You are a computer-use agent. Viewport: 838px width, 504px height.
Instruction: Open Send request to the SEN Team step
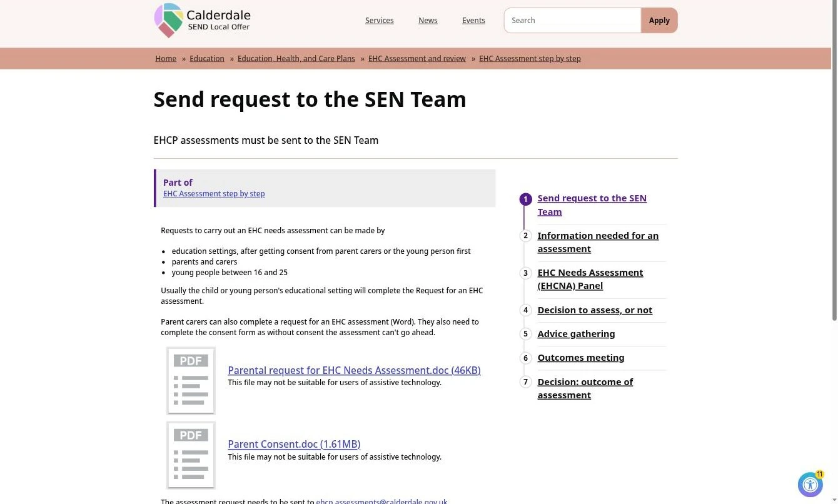[592, 205]
